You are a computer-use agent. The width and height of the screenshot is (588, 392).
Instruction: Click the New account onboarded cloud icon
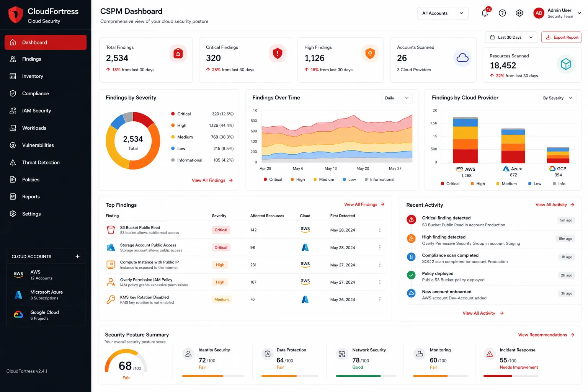411,293
